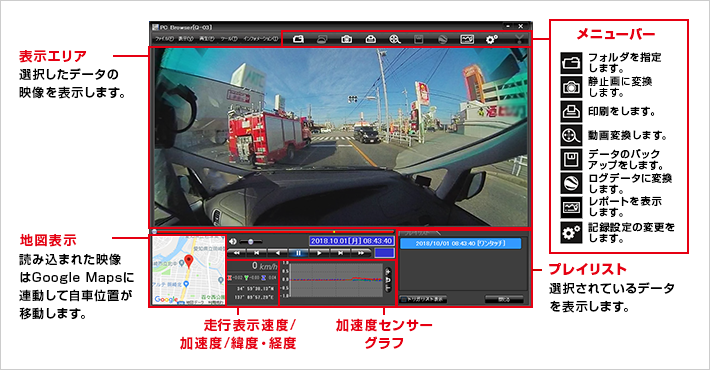
Task: Mute audio with the speaker icon
Action: click(x=233, y=241)
